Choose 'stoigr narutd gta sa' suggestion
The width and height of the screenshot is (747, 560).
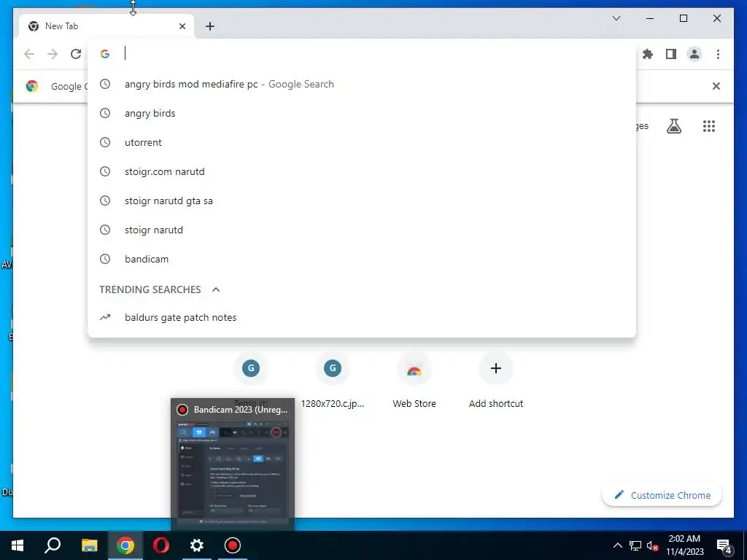pos(362,201)
